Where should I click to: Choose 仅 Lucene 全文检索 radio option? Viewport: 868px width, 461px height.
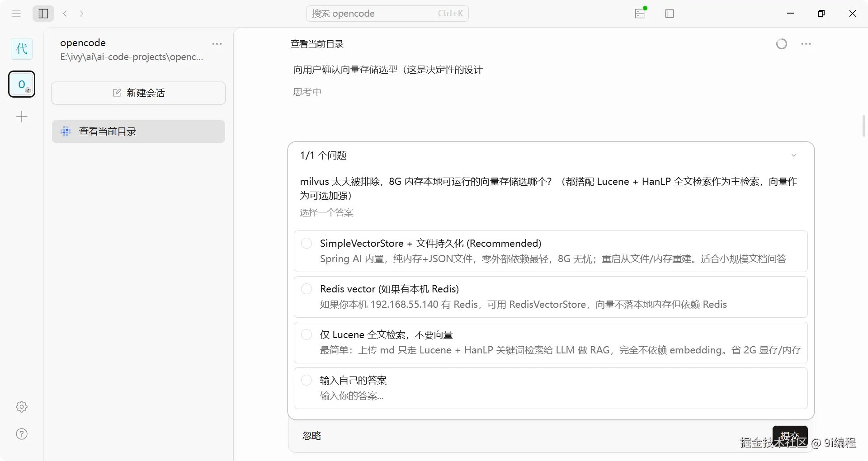pos(307,334)
